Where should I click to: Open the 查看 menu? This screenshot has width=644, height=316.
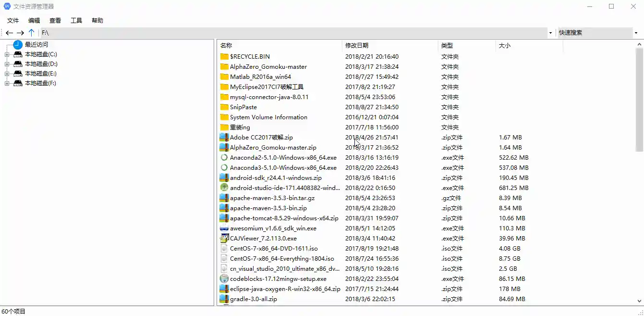55,21
